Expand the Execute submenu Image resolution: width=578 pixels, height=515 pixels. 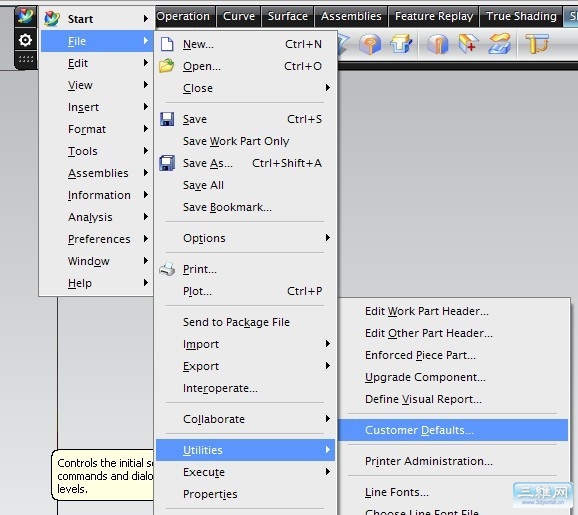245,472
